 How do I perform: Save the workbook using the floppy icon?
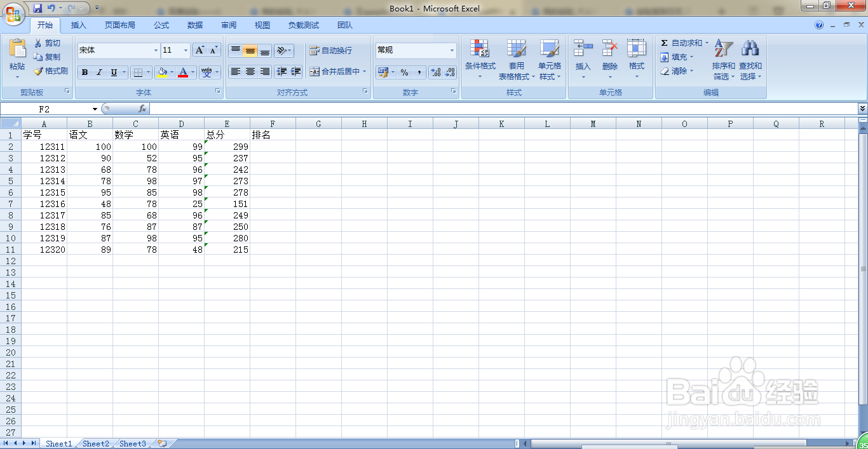pyautogui.click(x=37, y=8)
